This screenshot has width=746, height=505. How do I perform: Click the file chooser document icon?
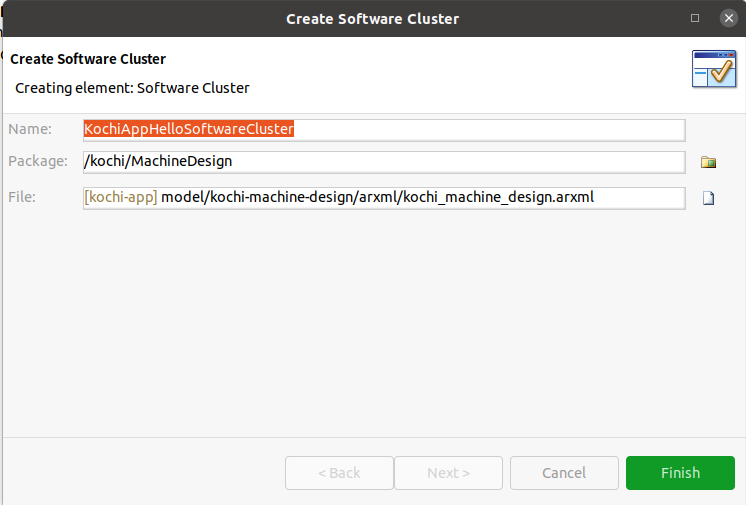tap(708, 198)
